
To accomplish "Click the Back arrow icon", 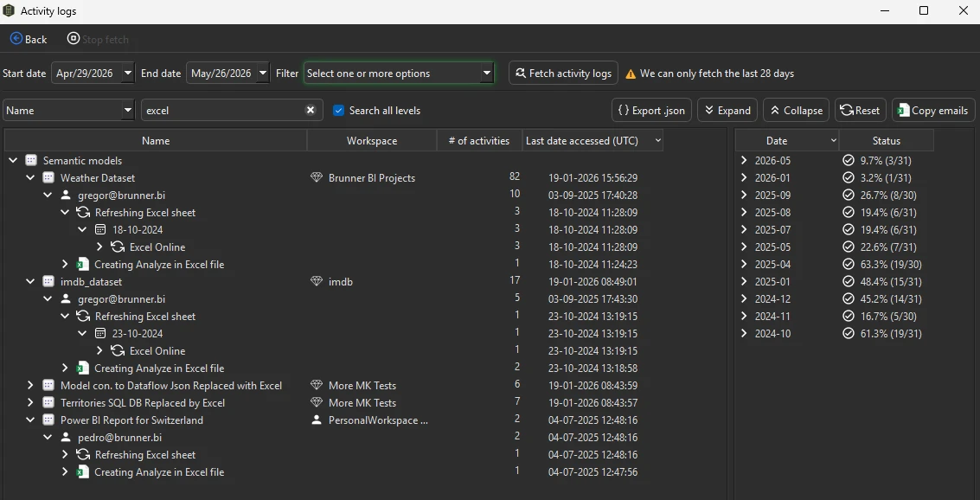I will click(x=16, y=39).
